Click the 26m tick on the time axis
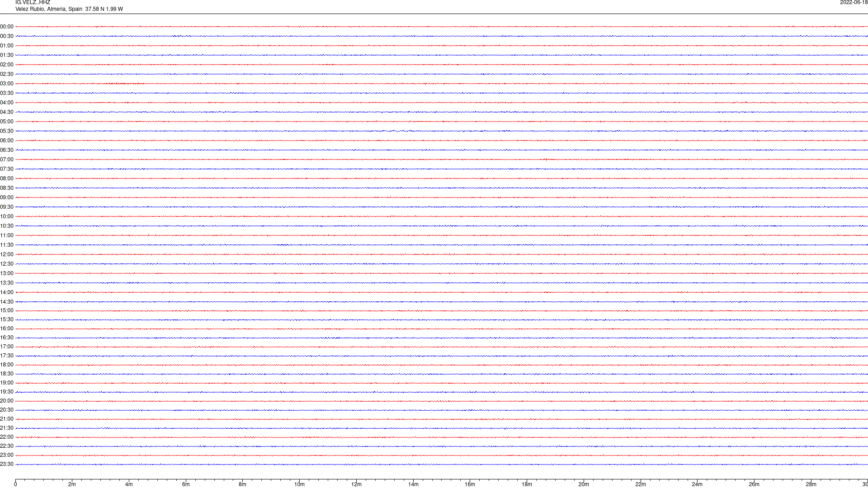Viewport: 868px width, 488px height. pyautogui.click(x=754, y=484)
